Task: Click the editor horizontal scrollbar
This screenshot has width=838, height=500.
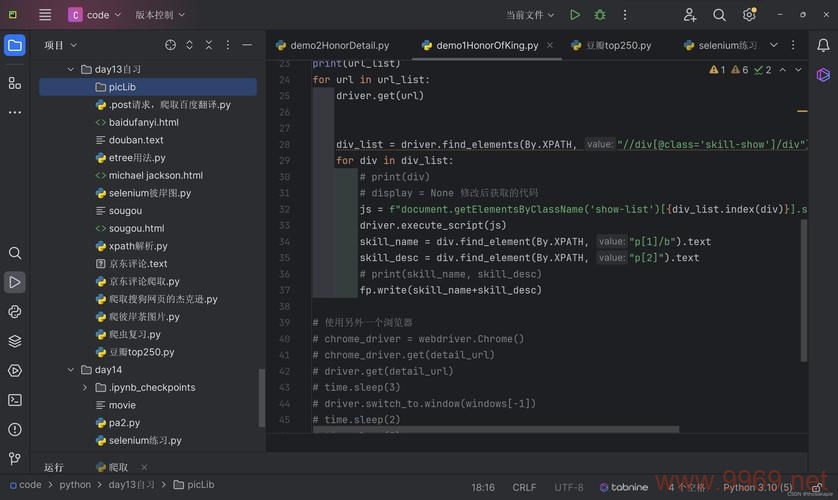Action: 496,429
